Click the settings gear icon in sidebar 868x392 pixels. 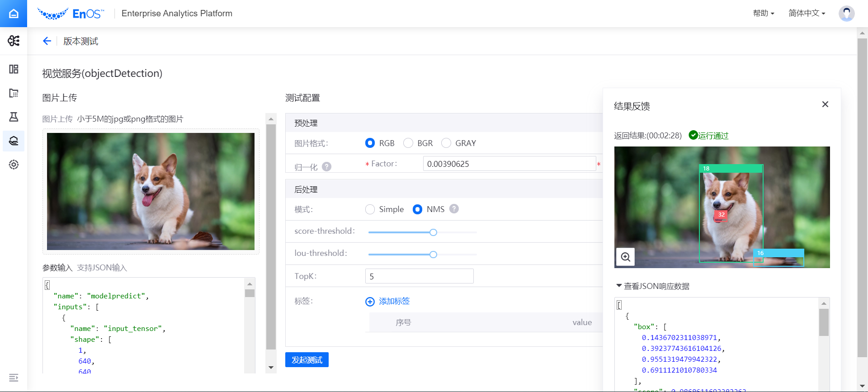click(x=14, y=165)
